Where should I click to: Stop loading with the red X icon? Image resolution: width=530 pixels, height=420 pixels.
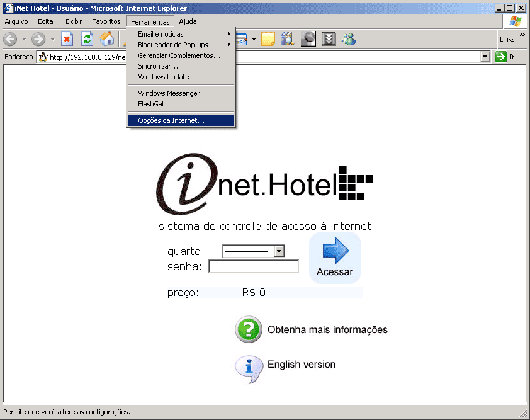pyautogui.click(x=67, y=39)
